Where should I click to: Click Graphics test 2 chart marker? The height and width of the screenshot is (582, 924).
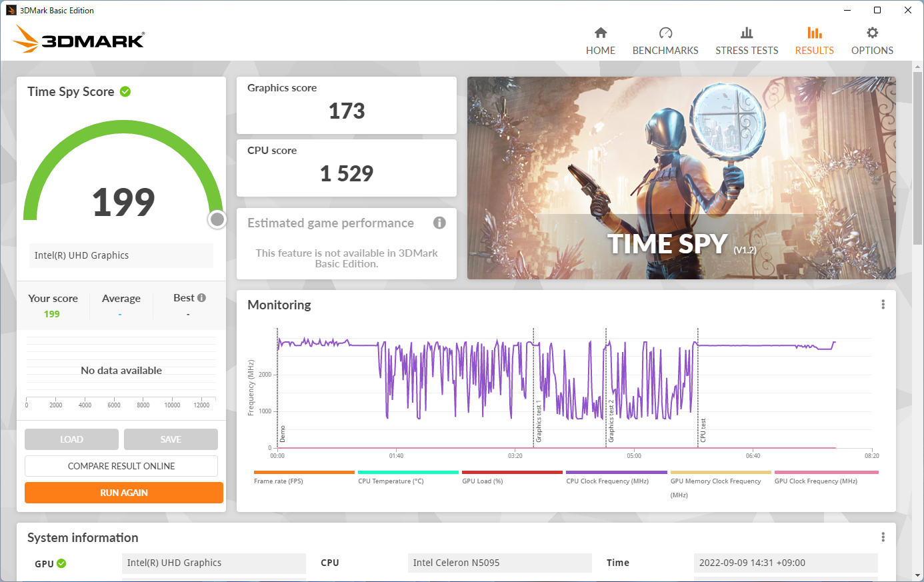click(611, 421)
